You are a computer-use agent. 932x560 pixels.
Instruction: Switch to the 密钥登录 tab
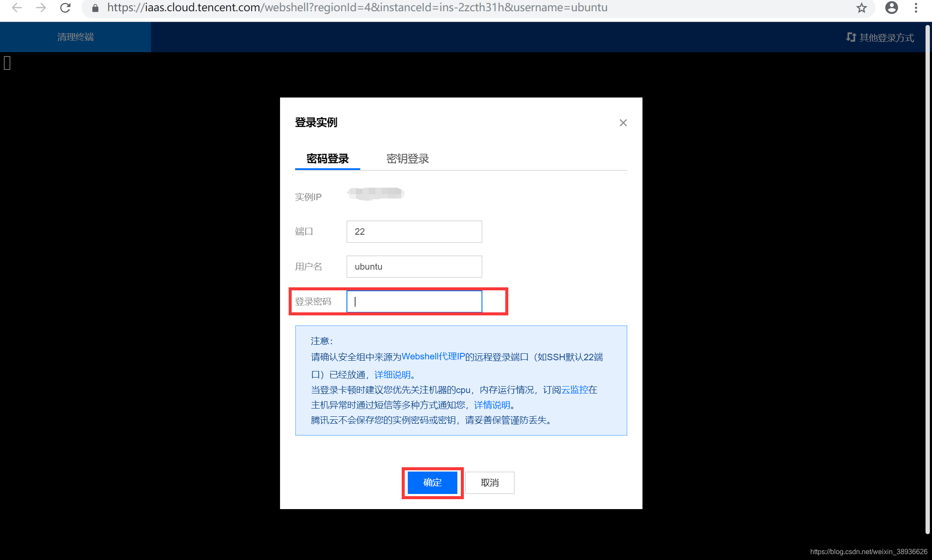coord(408,159)
